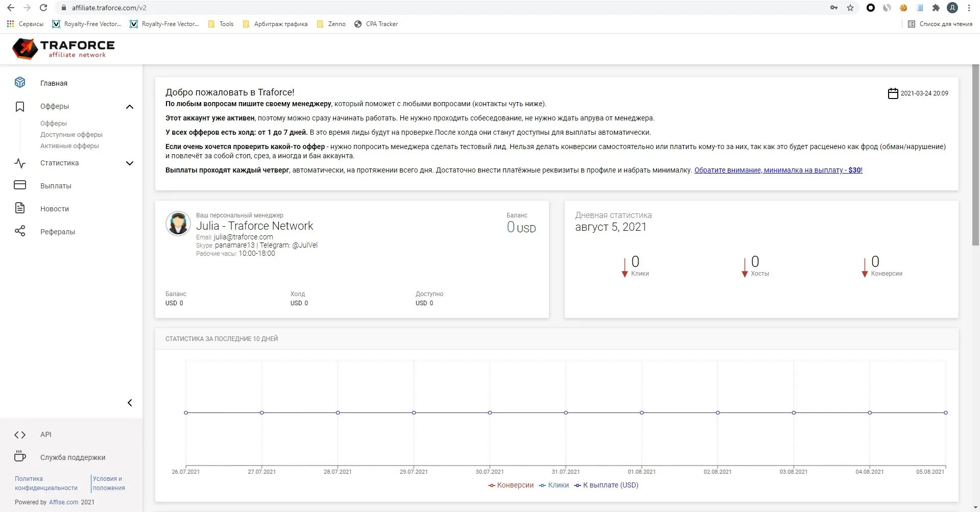The width and height of the screenshot is (980, 512).
Task: Select the Офферы submenu entry
Action: [x=54, y=124]
